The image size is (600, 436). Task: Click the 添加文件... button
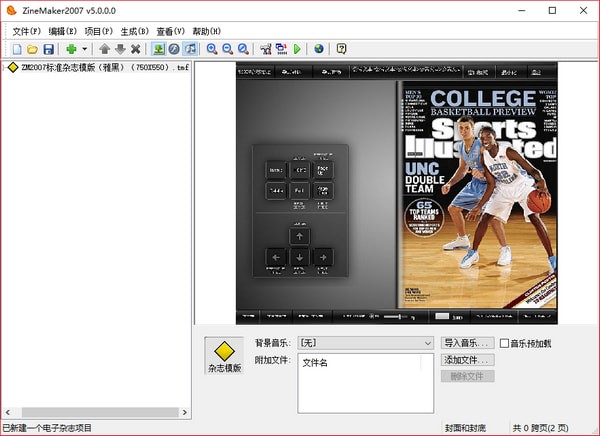[467, 359]
